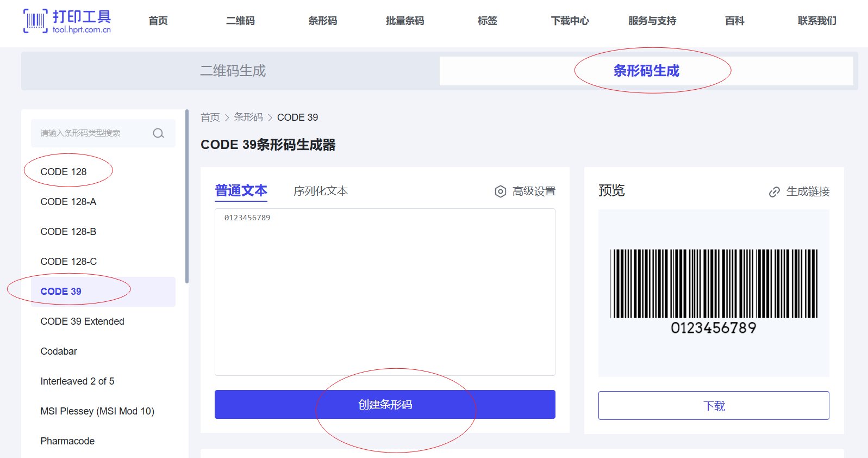
Task: Click the sidebar list scrollbar
Action: tap(187, 196)
